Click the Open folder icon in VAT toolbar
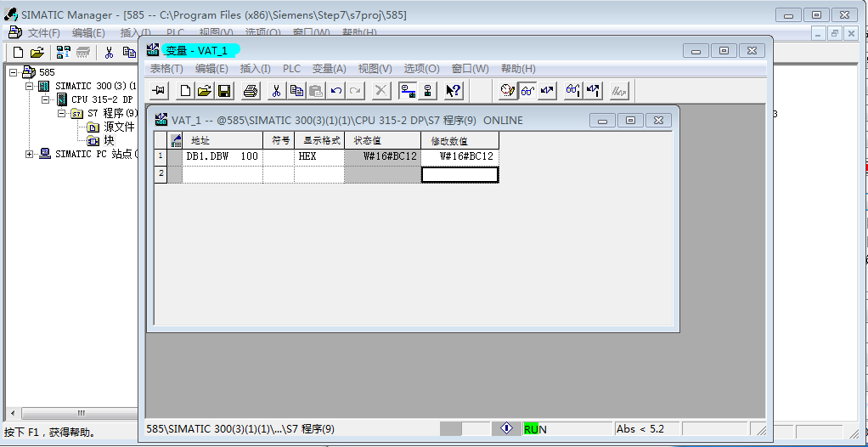Viewport: 868px width, 447px height. pyautogui.click(x=205, y=91)
